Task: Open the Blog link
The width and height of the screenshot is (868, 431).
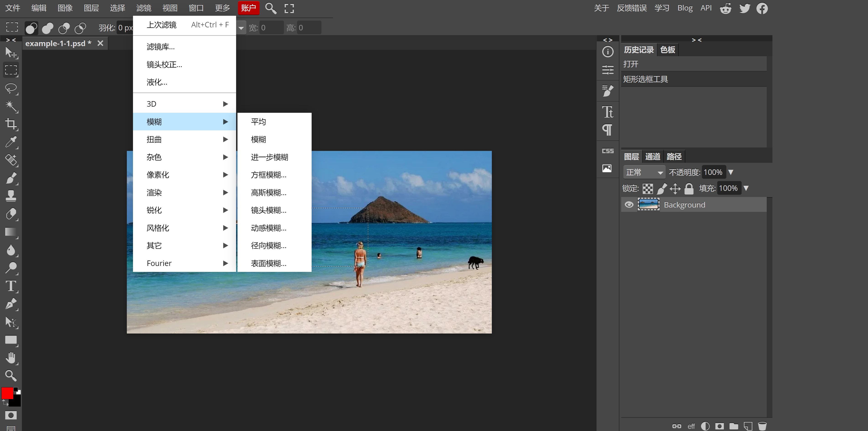Action: (x=685, y=8)
